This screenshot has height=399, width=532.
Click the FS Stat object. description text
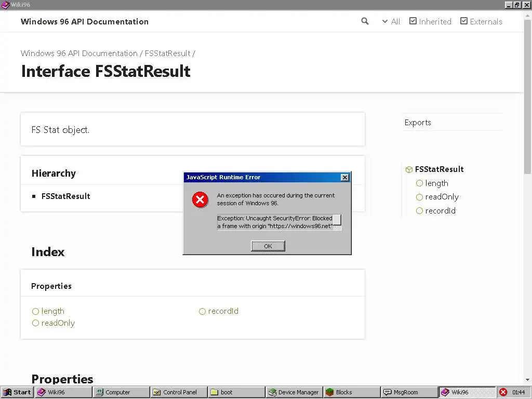tap(60, 130)
